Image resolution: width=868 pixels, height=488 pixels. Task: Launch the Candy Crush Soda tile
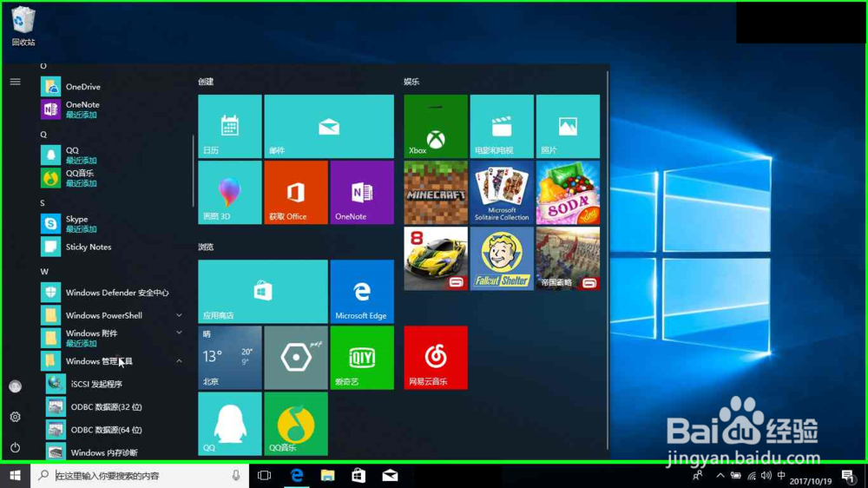tap(568, 192)
